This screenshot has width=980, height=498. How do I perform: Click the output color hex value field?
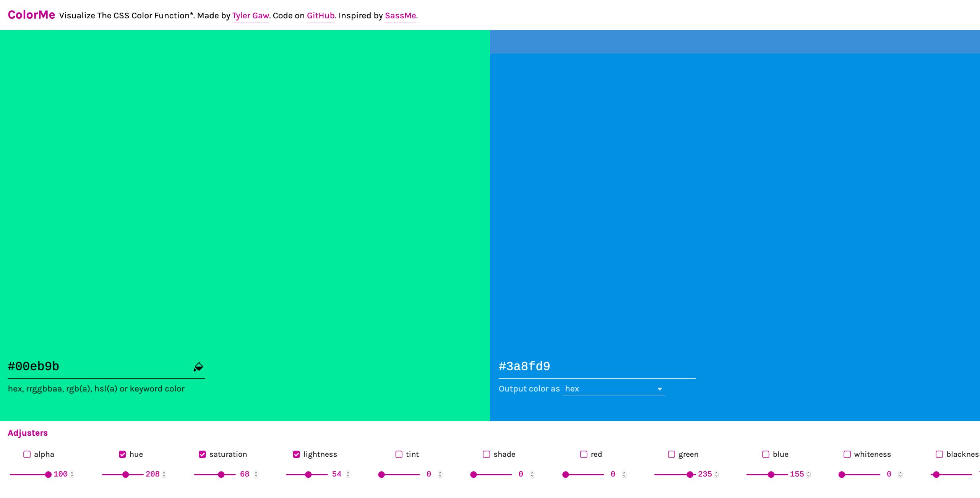(596, 365)
